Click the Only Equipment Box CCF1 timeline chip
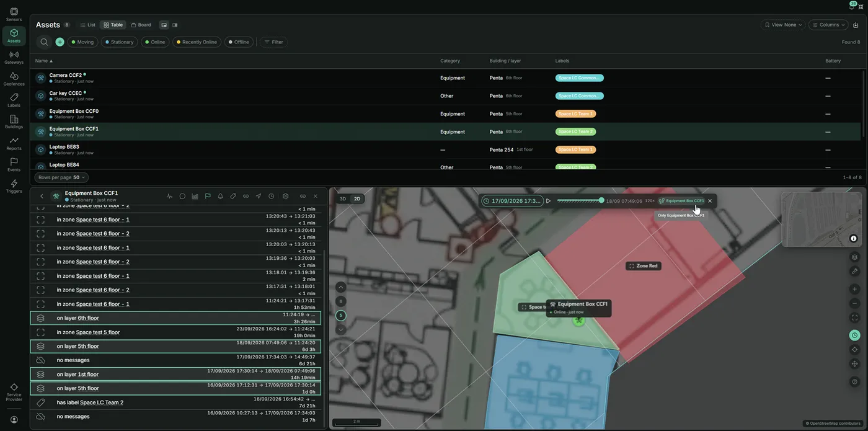This screenshot has height=431, width=868. (681, 201)
